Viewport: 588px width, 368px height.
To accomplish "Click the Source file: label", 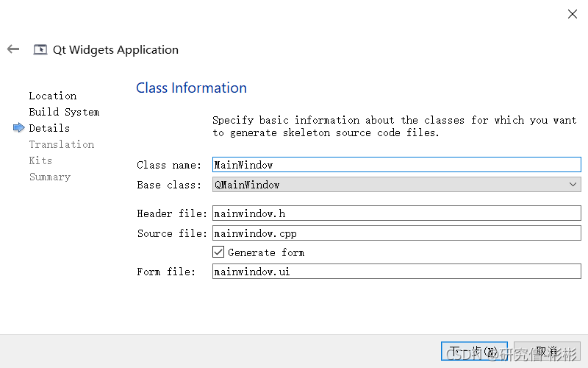I will pos(172,233).
